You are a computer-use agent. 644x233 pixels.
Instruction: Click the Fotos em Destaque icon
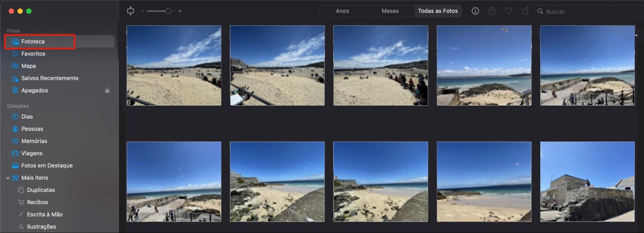(x=15, y=165)
